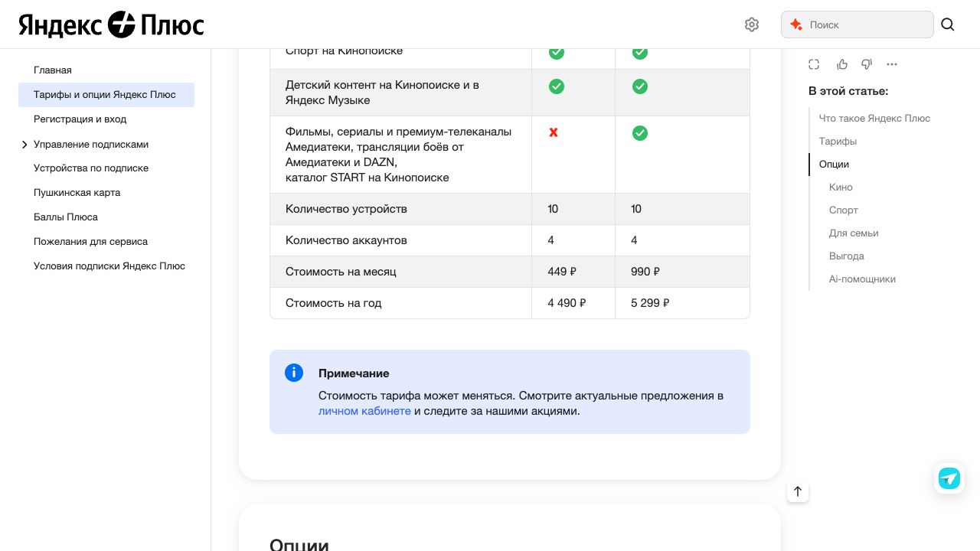Click the Количество устройств row label
This screenshot has width=980, height=551.
[x=346, y=209]
